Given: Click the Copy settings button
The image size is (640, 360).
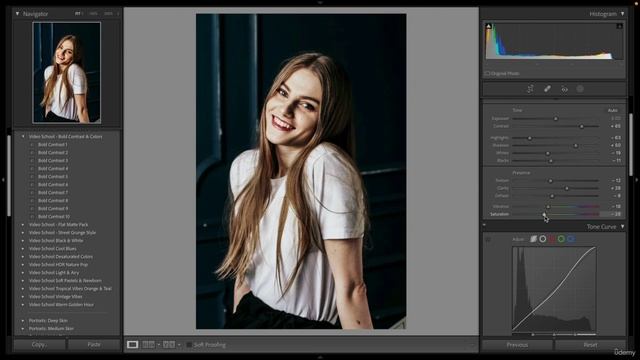Looking at the screenshot, I should [x=39, y=344].
